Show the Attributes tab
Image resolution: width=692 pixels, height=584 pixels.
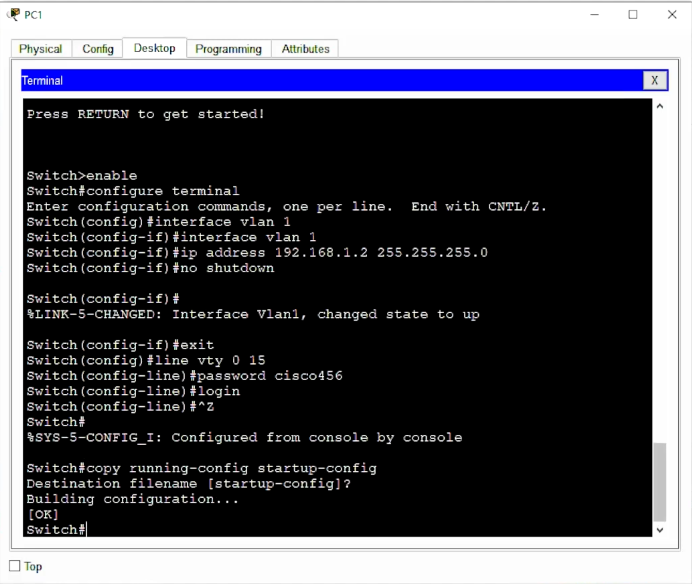[305, 49]
